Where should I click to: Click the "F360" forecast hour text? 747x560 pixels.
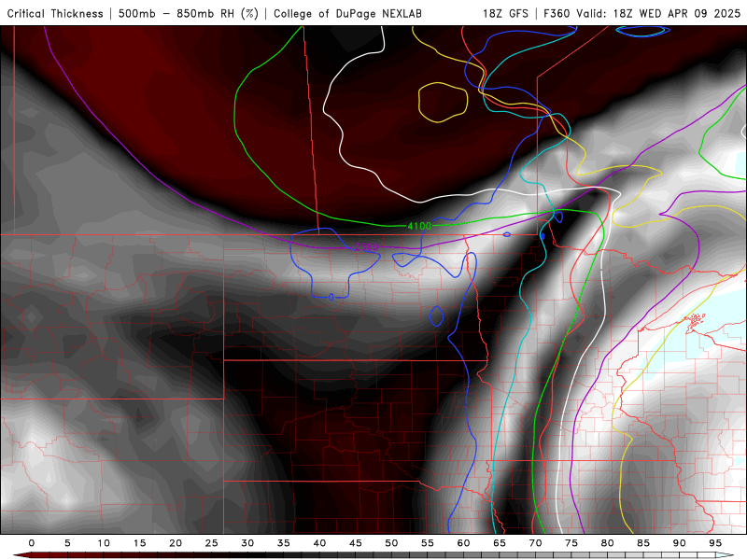pos(557,13)
